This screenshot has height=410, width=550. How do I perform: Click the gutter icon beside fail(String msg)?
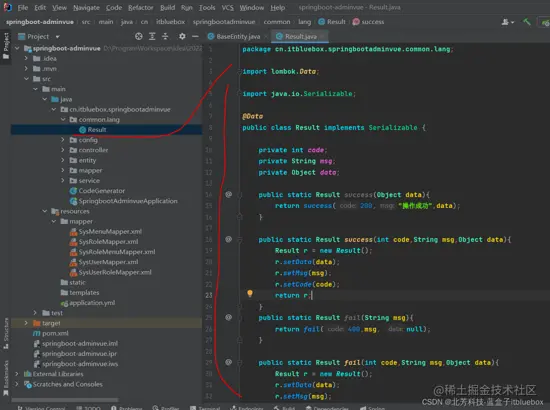229,317
